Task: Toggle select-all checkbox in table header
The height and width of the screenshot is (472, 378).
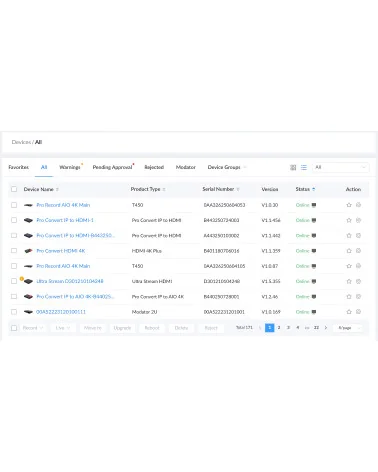Action: click(14, 189)
